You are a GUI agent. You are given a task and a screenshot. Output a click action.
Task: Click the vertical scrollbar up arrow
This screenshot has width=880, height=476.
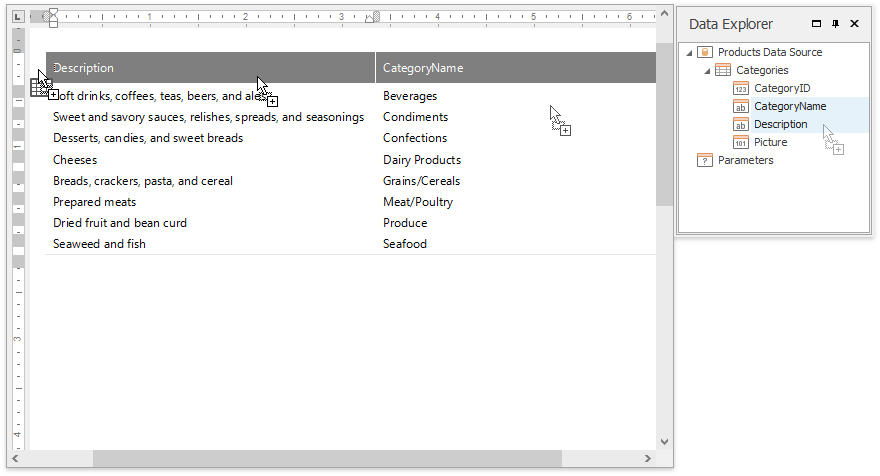click(x=664, y=13)
